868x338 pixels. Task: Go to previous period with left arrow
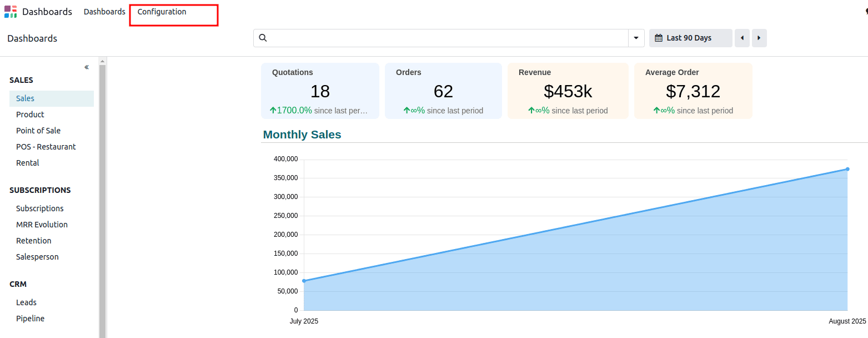[x=742, y=38]
